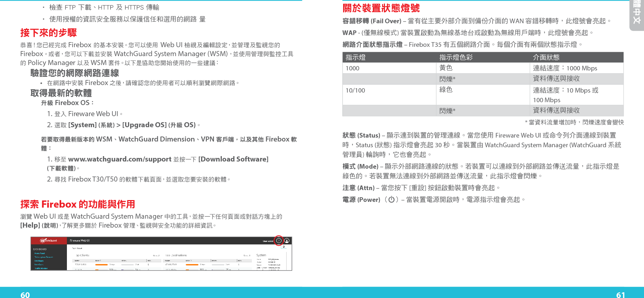Click the orange rate bar in Top Destinations first row
Image resolution: width=644 pixels, height=298 pixels.
[192, 265]
